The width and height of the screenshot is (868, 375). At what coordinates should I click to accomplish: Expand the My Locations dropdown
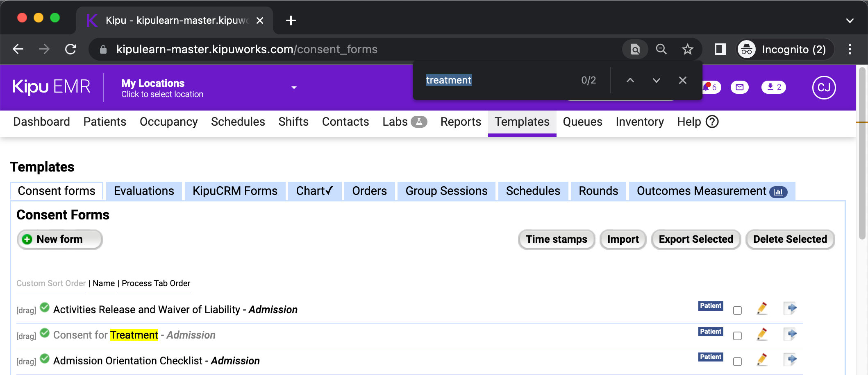click(294, 88)
